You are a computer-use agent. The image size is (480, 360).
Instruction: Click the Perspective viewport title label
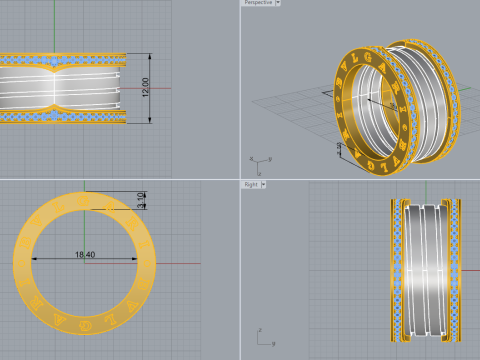pyautogui.click(x=258, y=2)
